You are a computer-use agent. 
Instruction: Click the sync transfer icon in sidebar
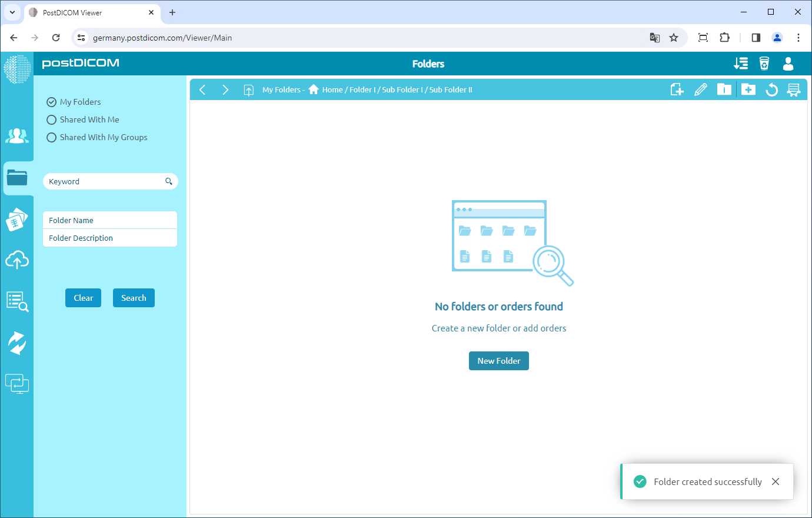(17, 343)
